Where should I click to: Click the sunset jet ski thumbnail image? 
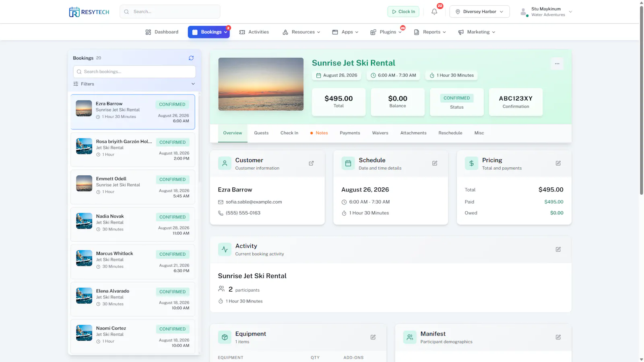pyautogui.click(x=261, y=84)
